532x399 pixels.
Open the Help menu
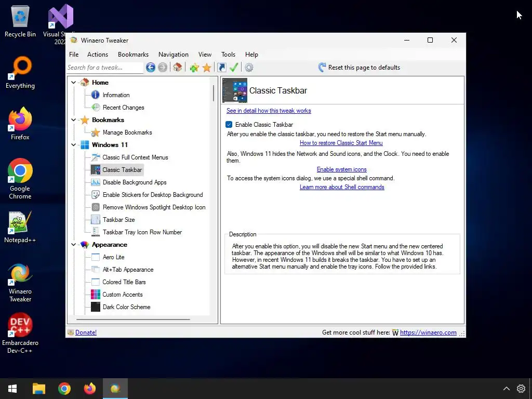252,54
